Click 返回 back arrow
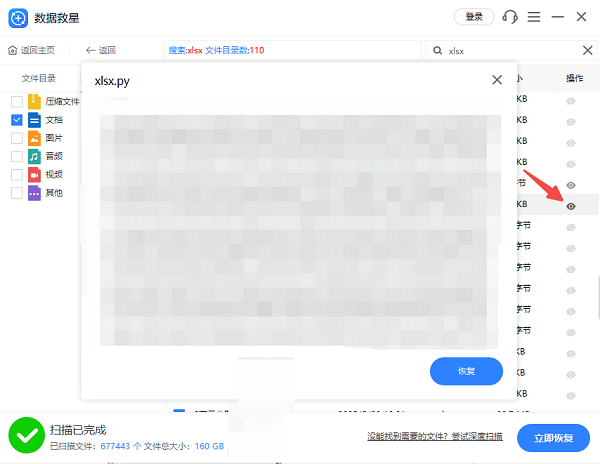 click(x=100, y=50)
